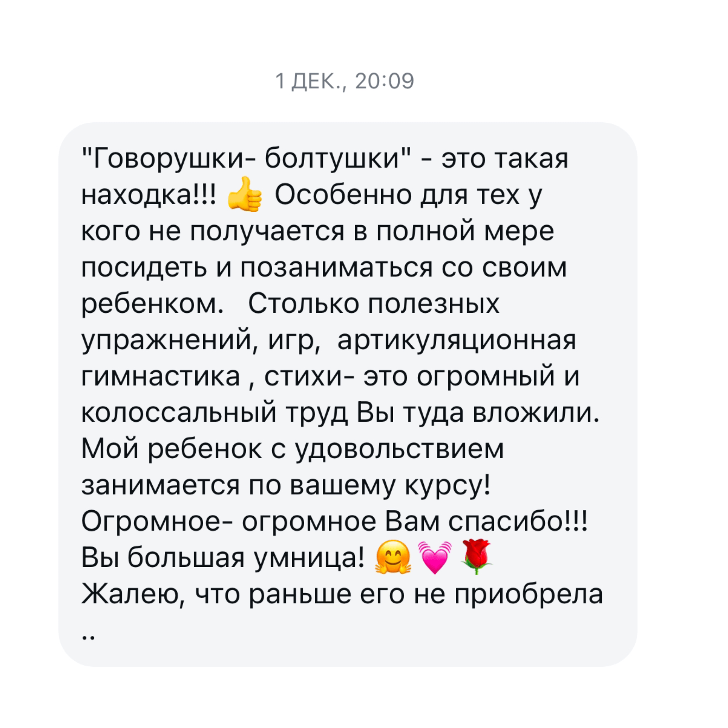The width and height of the screenshot is (728, 728).
Task: Click the word "ребенком." in the message
Action: click(x=153, y=304)
